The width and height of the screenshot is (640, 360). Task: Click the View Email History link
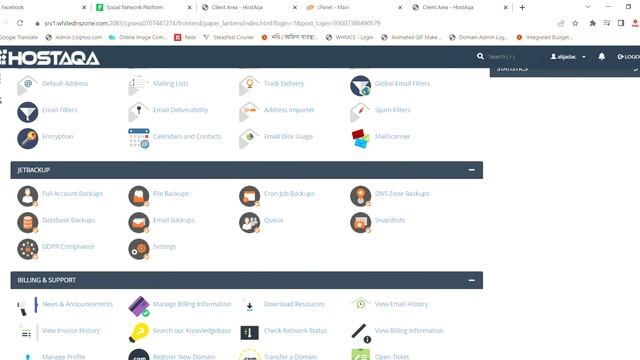pyautogui.click(x=401, y=304)
